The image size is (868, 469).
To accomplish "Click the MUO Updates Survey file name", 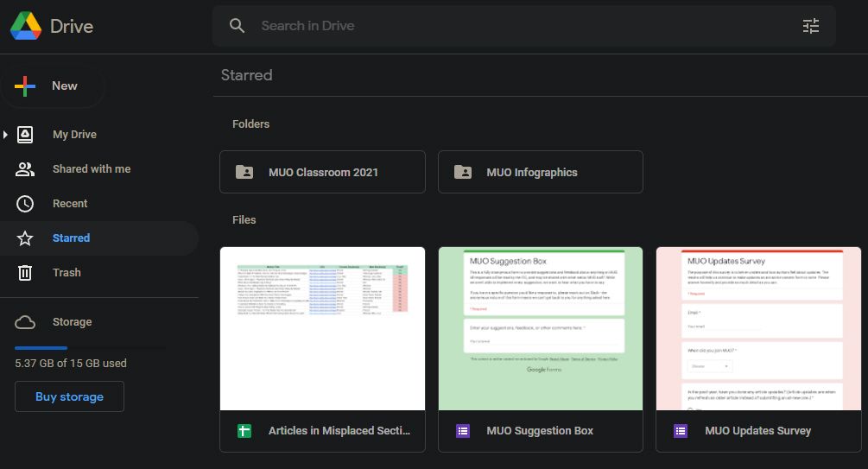I will tap(757, 431).
